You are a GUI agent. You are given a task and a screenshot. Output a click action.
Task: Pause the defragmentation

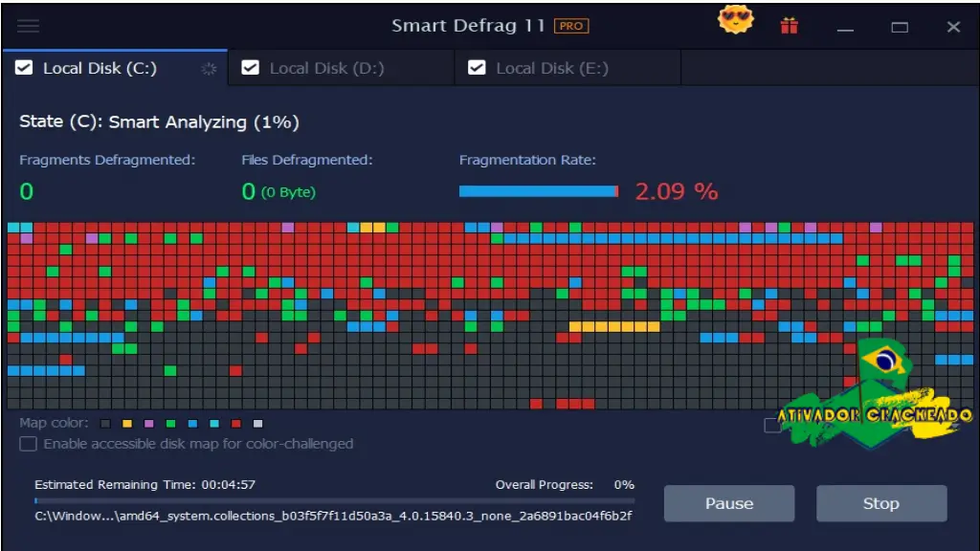click(x=728, y=503)
